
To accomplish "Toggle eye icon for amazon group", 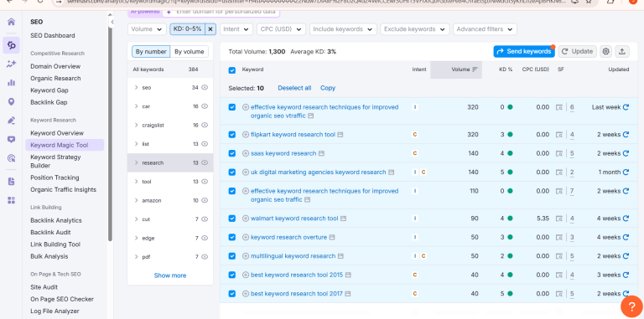I will (205, 200).
